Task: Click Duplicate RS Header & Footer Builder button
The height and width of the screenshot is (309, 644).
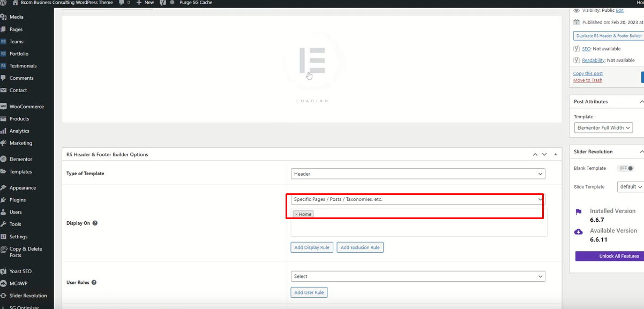Action: pyautogui.click(x=609, y=36)
